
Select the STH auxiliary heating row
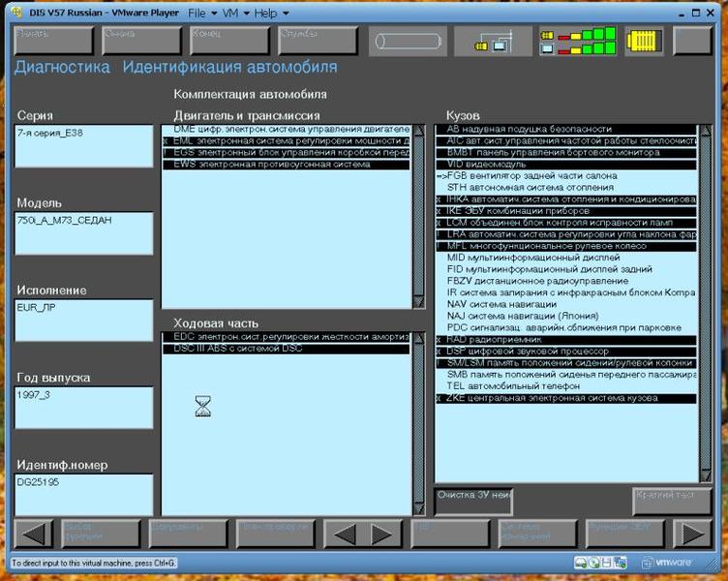point(566,188)
